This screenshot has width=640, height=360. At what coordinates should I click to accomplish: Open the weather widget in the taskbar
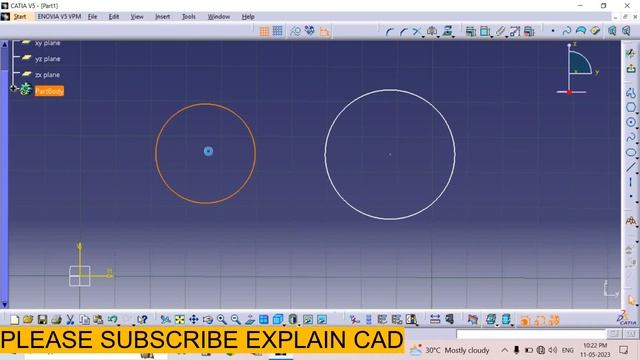[449, 350]
